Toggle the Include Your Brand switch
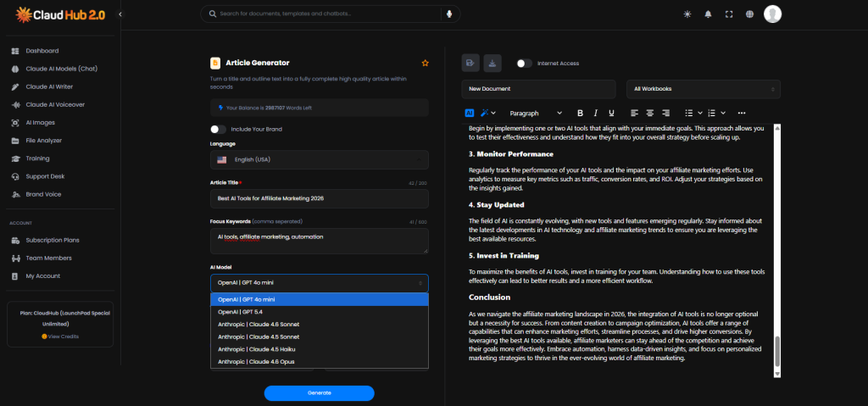The height and width of the screenshot is (406, 868). click(218, 129)
